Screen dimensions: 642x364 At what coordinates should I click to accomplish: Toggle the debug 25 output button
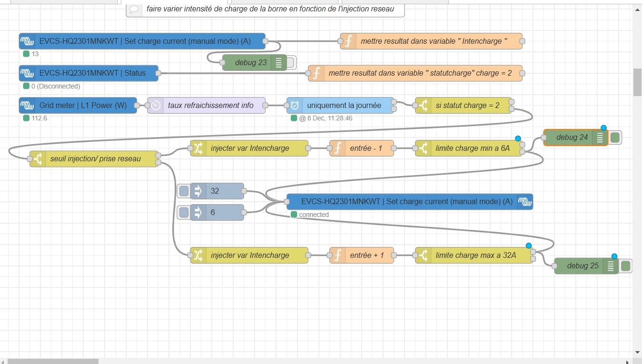pos(625,266)
